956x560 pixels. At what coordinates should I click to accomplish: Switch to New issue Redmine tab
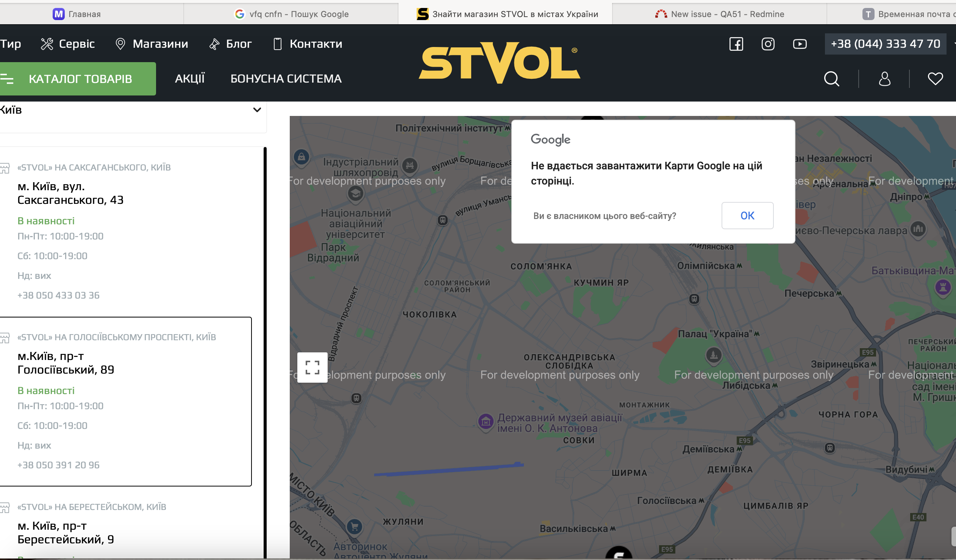click(719, 14)
